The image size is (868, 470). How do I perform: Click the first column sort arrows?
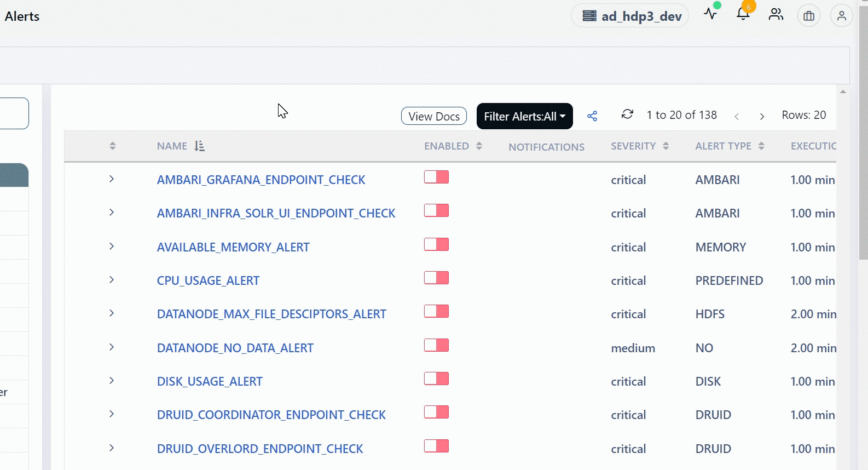point(113,146)
